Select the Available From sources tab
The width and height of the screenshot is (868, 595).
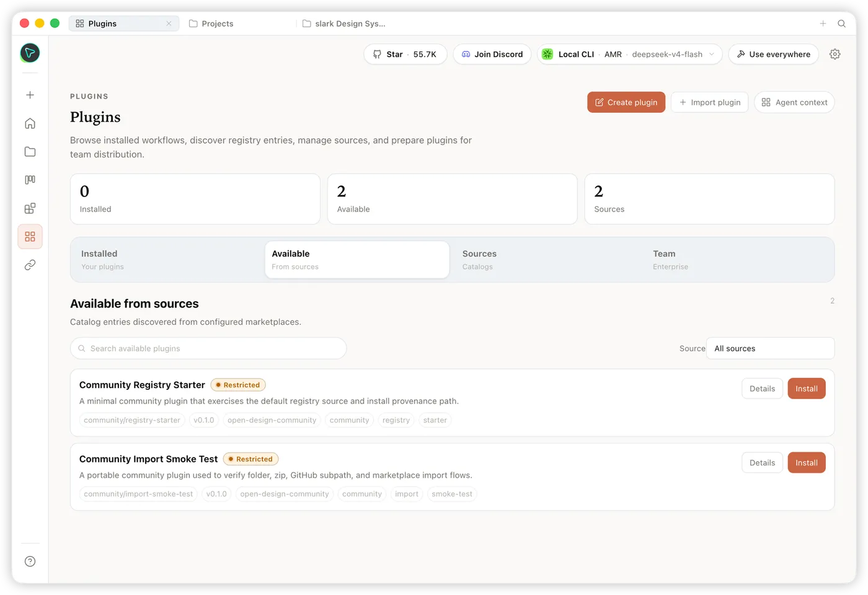pyautogui.click(x=357, y=260)
